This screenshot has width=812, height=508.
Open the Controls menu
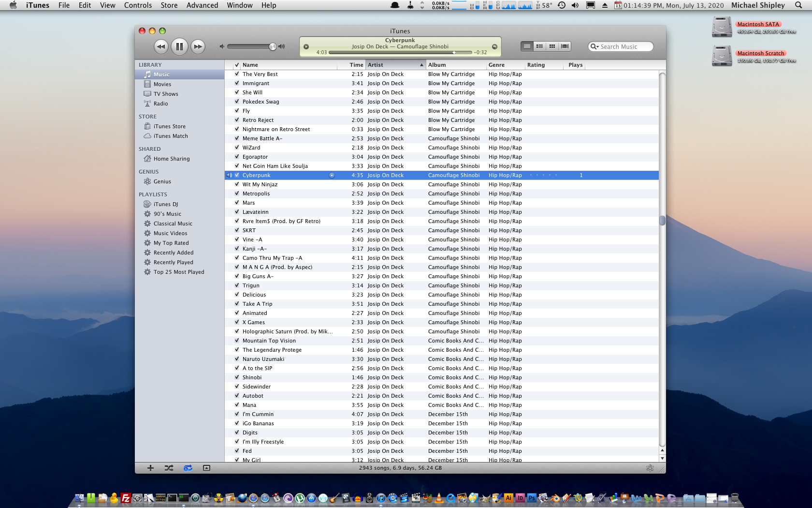click(138, 5)
